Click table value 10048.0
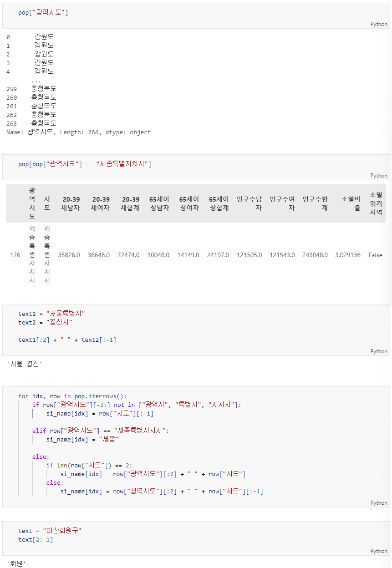Screen dimensions: 392x568 158,255
